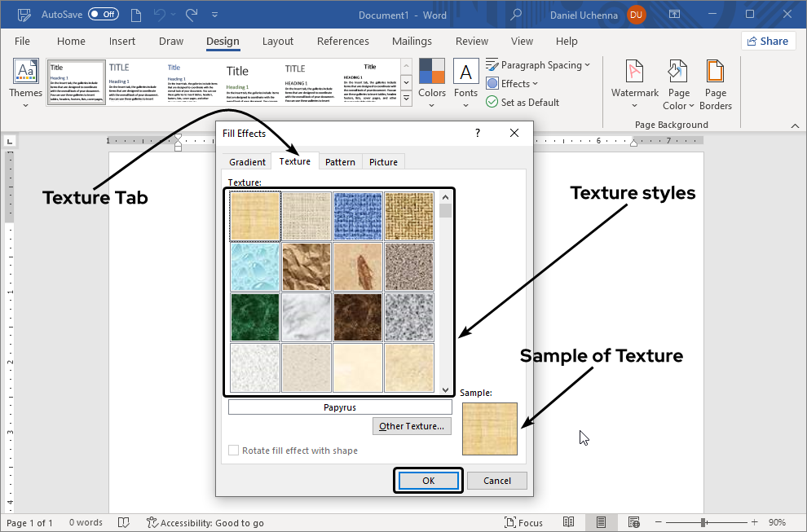
Task: Expand the Paragraph Spacing dropdown
Action: click(x=540, y=65)
